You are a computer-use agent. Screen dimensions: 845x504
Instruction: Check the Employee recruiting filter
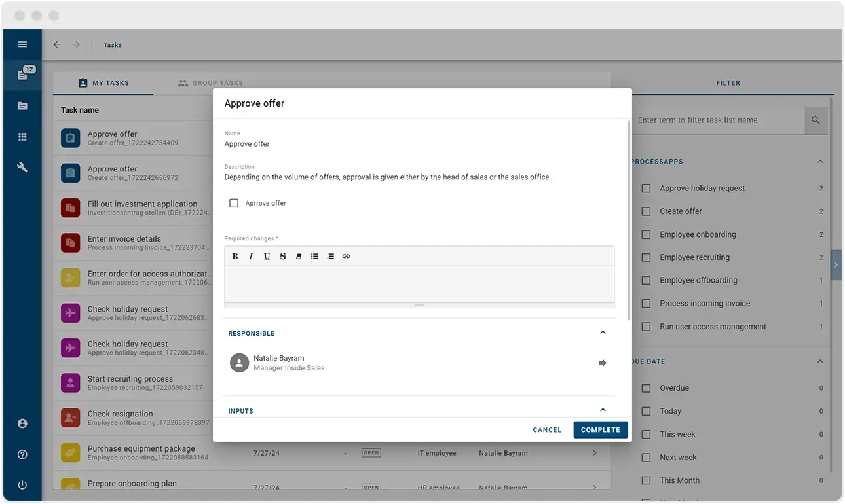pyautogui.click(x=646, y=257)
